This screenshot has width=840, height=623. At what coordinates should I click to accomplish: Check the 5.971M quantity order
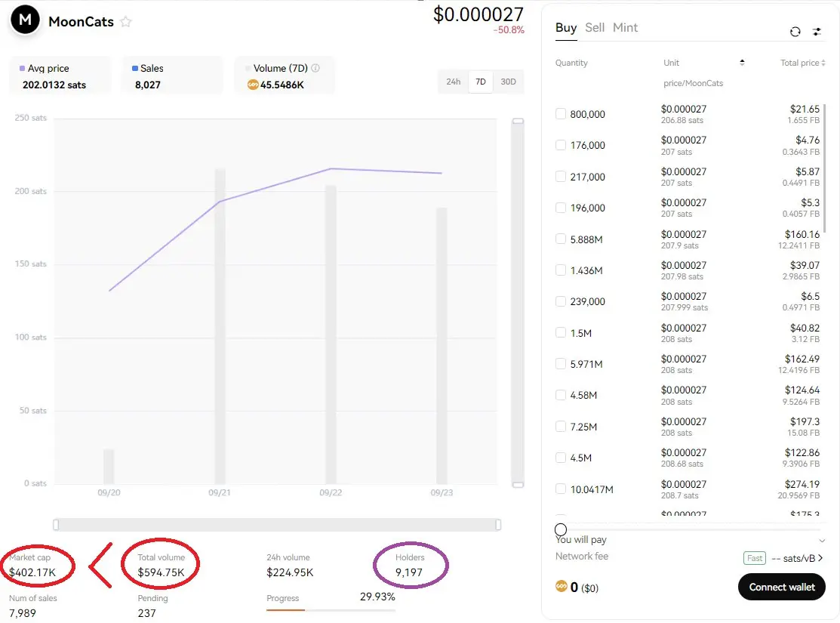tap(560, 364)
